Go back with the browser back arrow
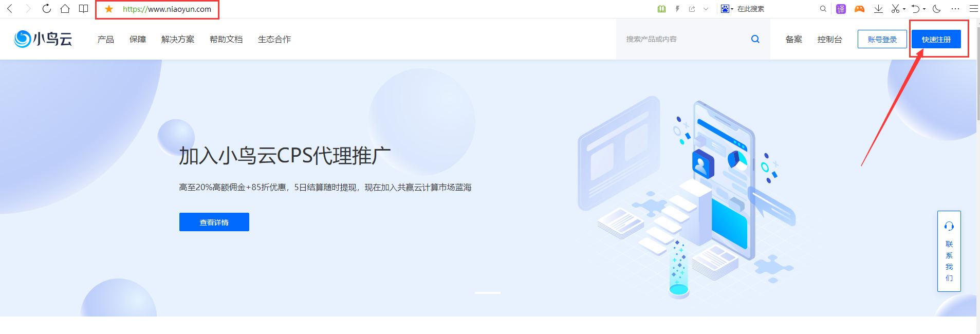The height and width of the screenshot is (334, 980). (x=10, y=9)
